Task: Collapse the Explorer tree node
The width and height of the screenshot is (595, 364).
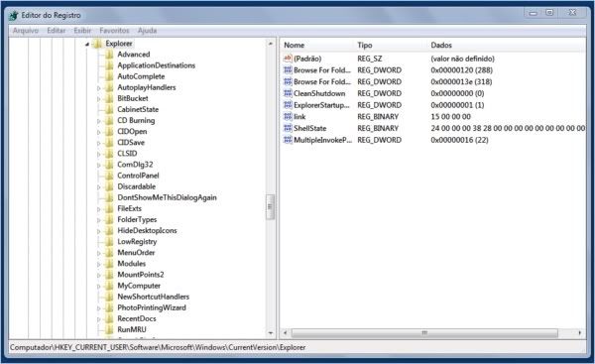Action: 87,44
